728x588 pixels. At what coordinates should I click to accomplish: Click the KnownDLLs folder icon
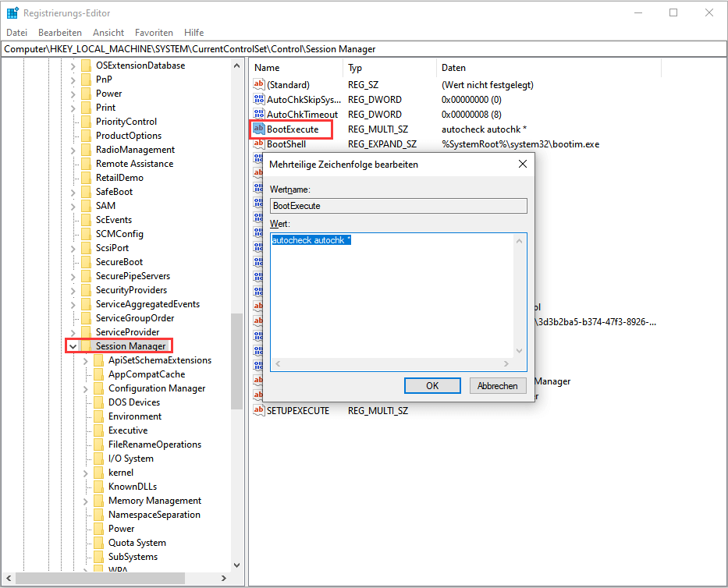[x=98, y=486]
